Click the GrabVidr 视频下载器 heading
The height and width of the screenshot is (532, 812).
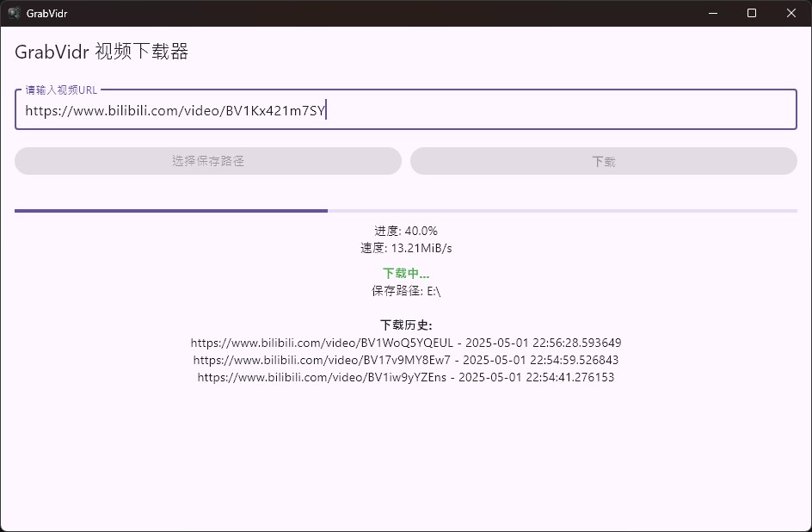pyautogui.click(x=101, y=52)
